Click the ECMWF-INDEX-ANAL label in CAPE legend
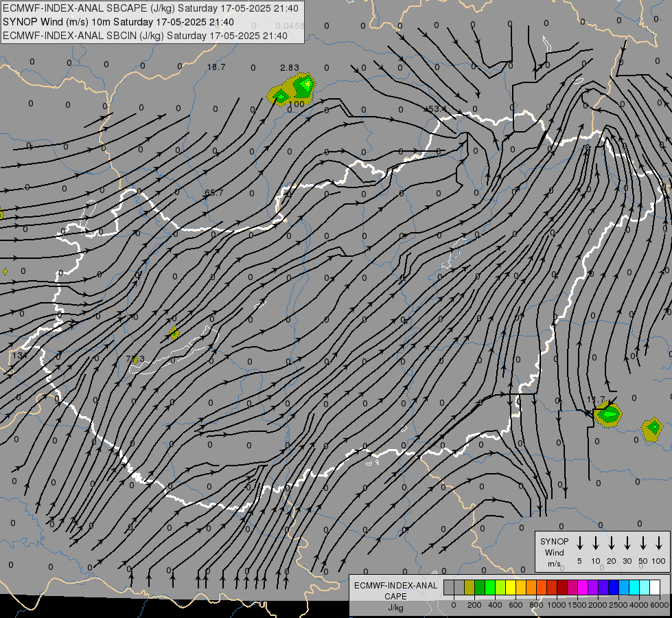 (x=395, y=586)
